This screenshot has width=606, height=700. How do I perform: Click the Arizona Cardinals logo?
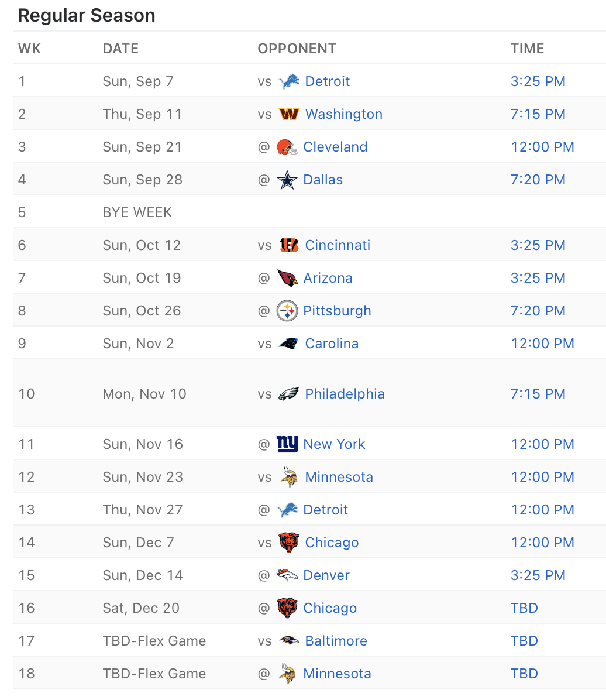(x=287, y=278)
